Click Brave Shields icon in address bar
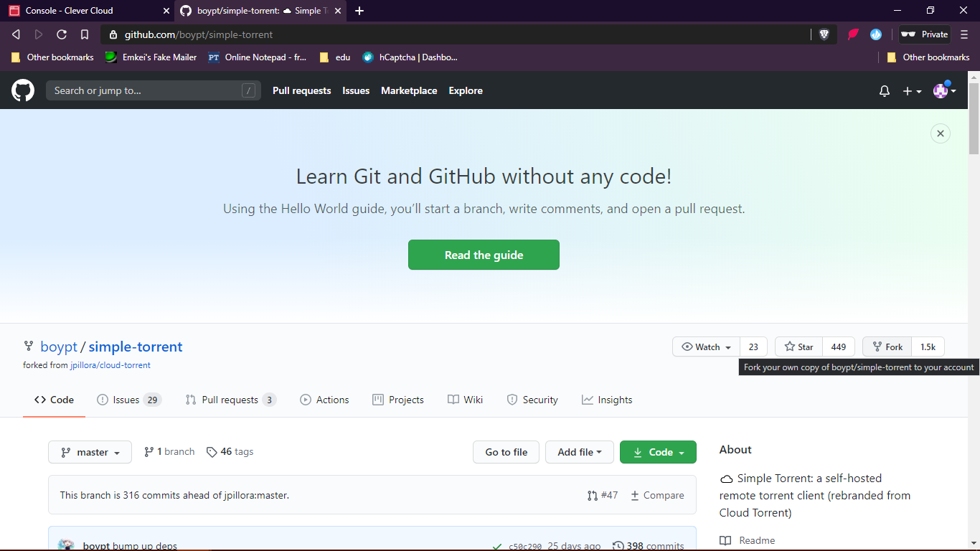The image size is (980, 551). coord(824,34)
